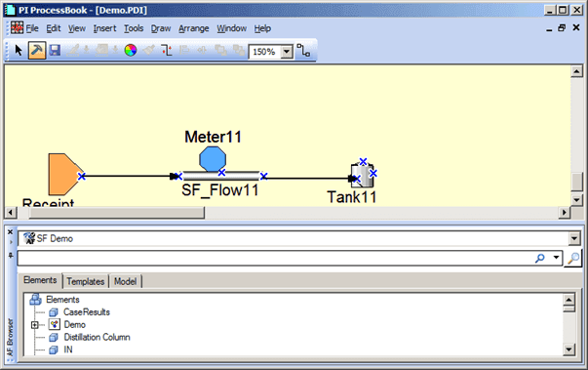The height and width of the screenshot is (370, 588).
Task: Open the color wheel formatting tool
Action: pos(130,50)
